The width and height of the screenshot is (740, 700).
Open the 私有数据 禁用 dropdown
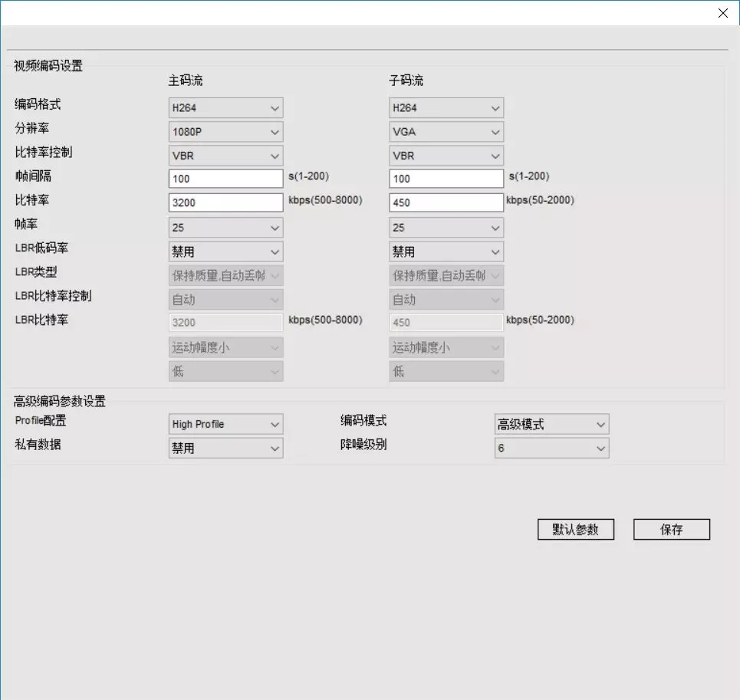click(225, 448)
